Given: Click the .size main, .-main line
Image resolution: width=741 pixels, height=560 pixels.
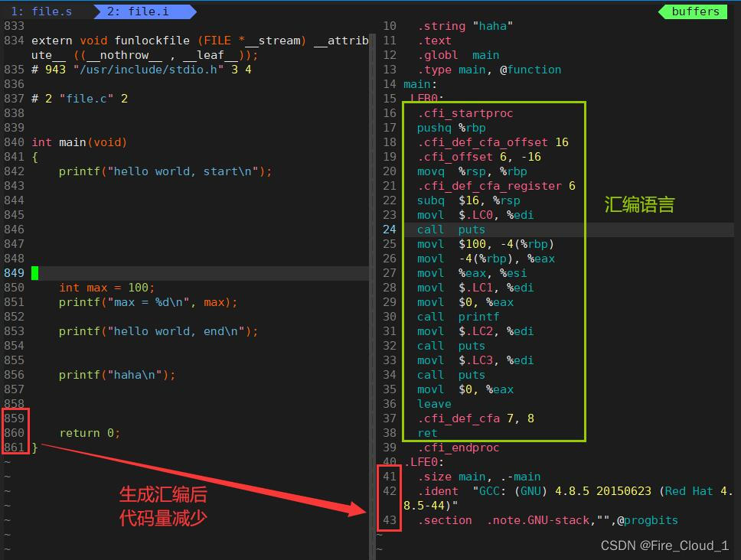Looking at the screenshot, I should point(478,477).
